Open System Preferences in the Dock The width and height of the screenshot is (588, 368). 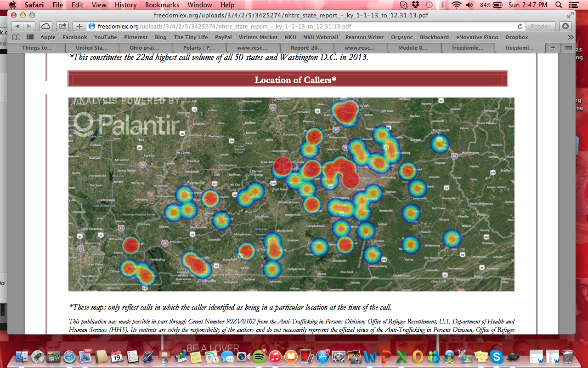pyautogui.click(x=339, y=356)
